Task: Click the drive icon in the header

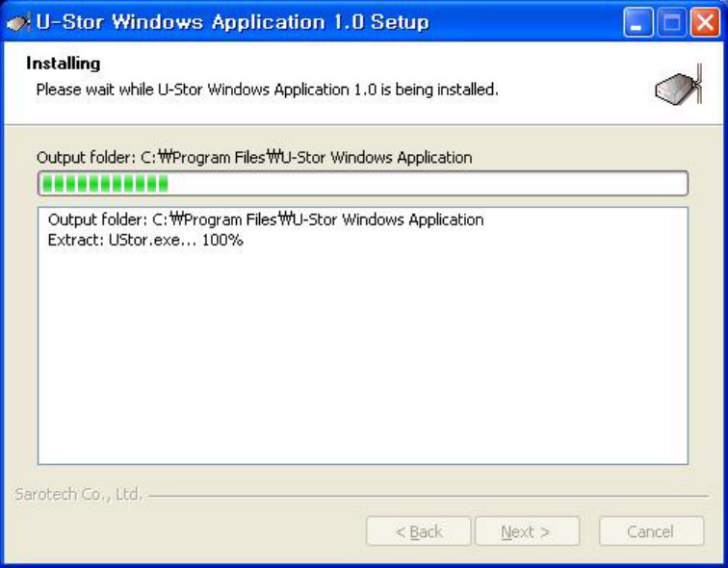Action: point(678,86)
